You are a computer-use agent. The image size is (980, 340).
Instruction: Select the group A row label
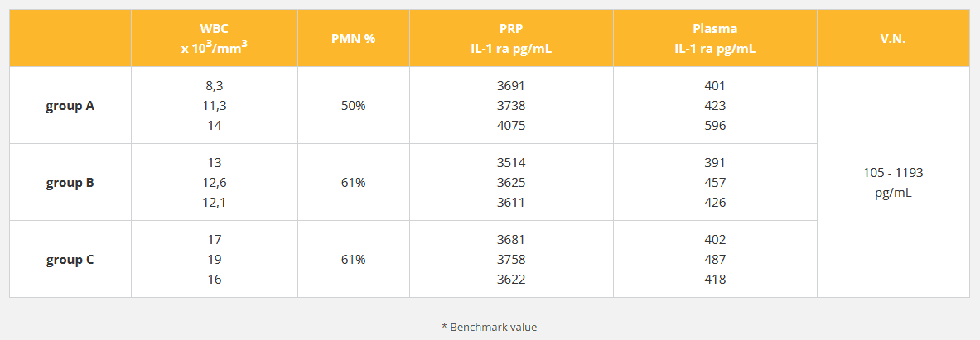click(x=70, y=106)
